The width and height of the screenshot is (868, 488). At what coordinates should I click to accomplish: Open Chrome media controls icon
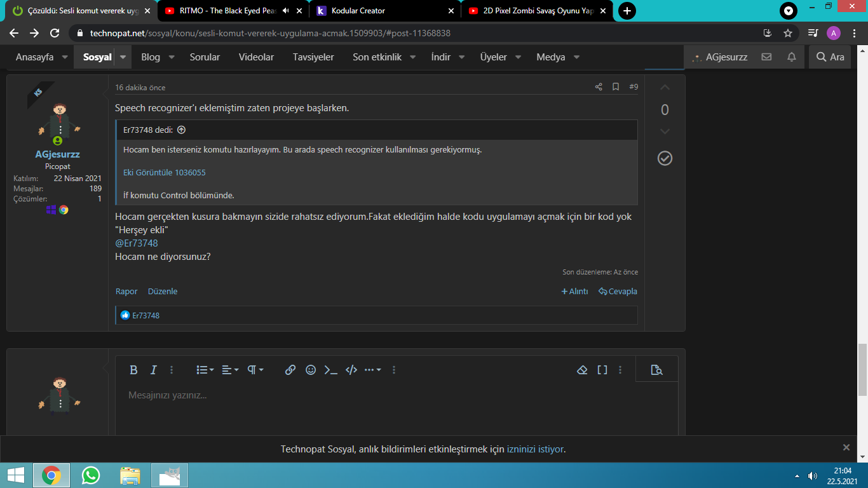coord(813,33)
